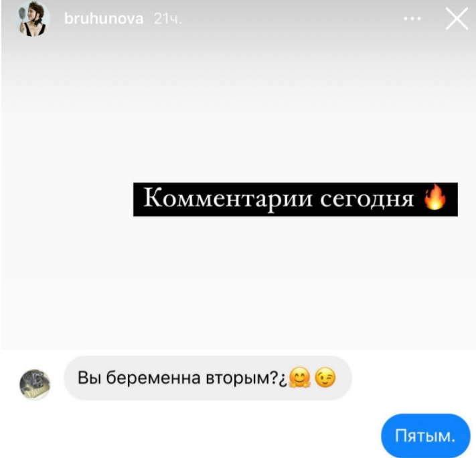Image resolution: width=476 pixels, height=458 pixels.
Task: Click the 21ч. timestamp
Action: click(167, 19)
